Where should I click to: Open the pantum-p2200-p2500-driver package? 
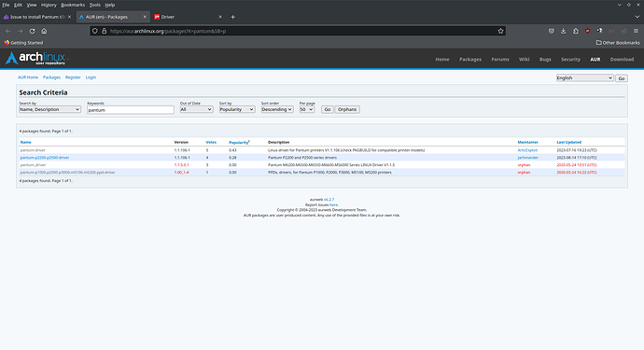(45, 158)
